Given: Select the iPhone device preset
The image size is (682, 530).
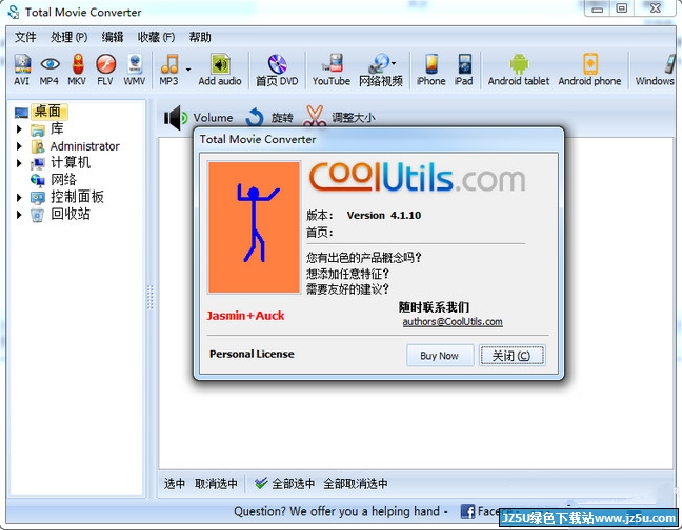Looking at the screenshot, I should [431, 70].
